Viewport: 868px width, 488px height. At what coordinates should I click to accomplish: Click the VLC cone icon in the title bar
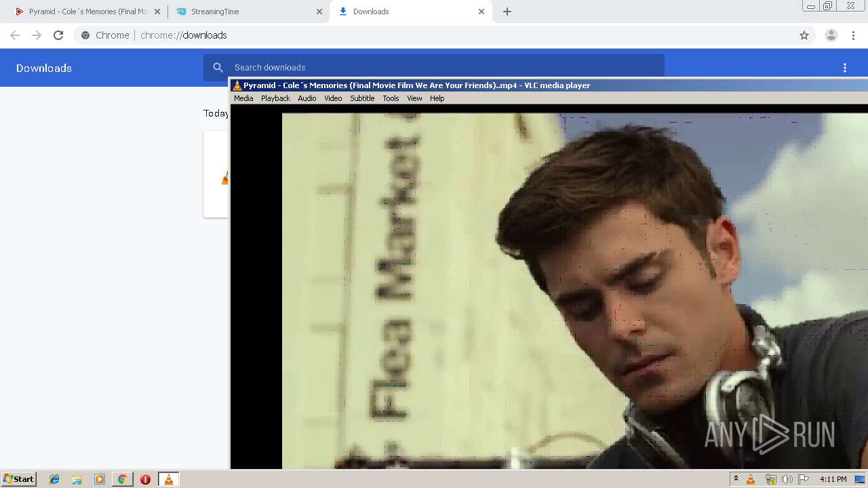(237, 85)
